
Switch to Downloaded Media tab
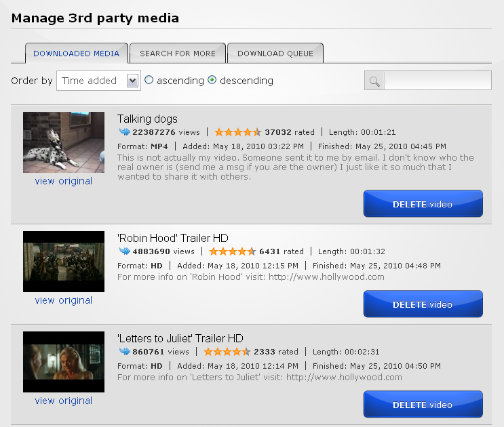pyautogui.click(x=77, y=54)
